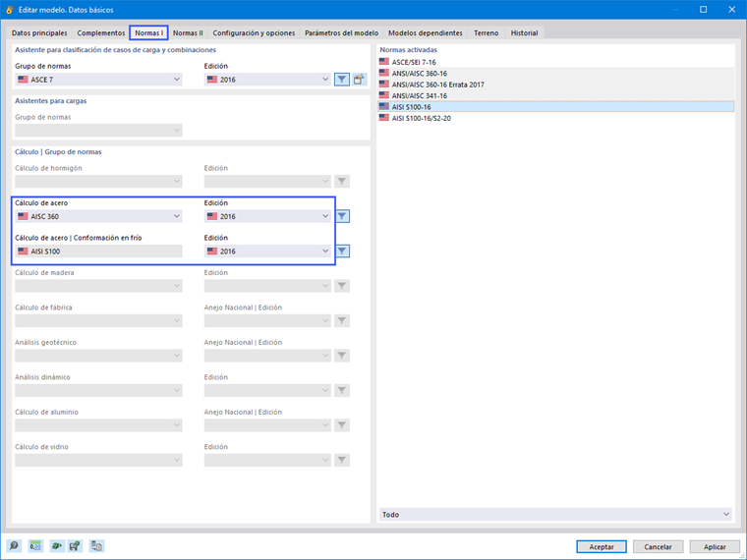Open the Análisis dinámico dropdown
The image size is (747, 560).
(x=98, y=390)
